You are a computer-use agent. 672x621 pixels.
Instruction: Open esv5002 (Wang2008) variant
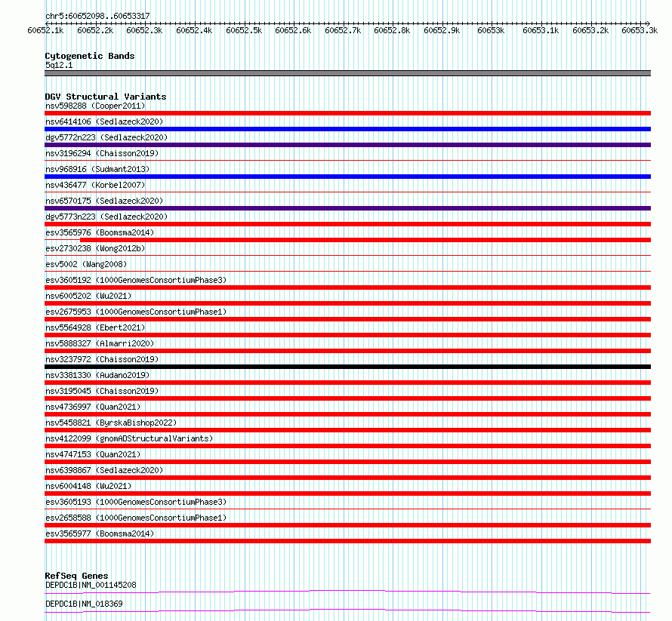(86, 264)
